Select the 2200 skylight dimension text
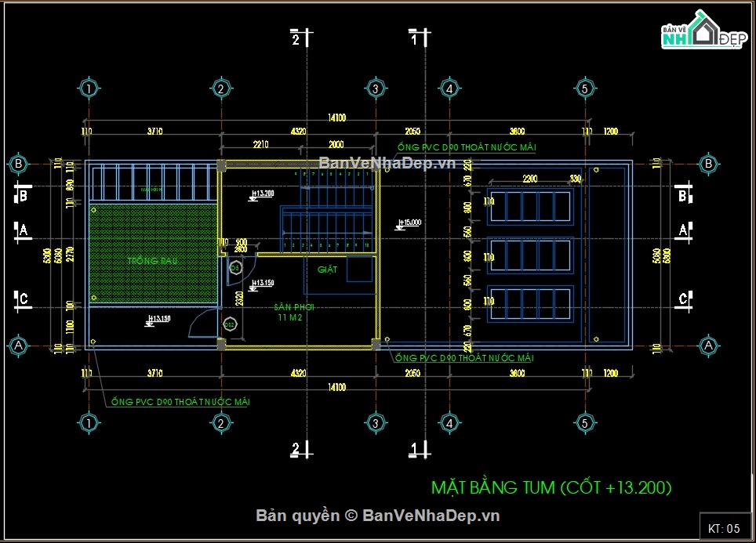Image resolution: width=756 pixels, height=543 pixels. [530, 179]
